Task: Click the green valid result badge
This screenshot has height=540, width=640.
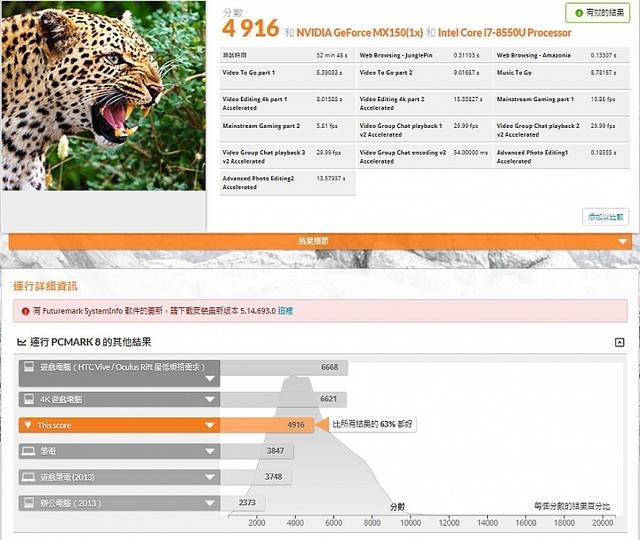Action: tap(598, 13)
